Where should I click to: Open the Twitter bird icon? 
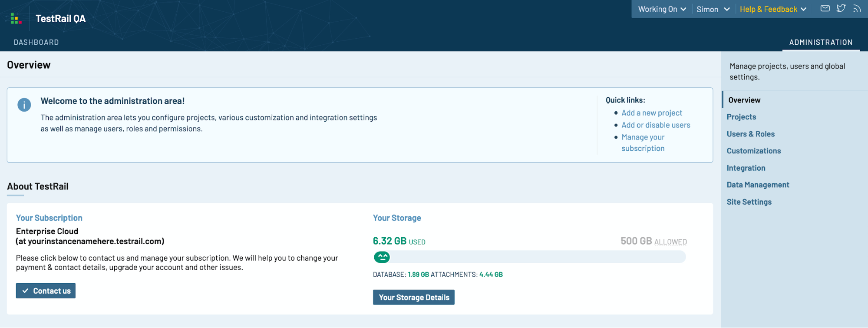point(841,8)
